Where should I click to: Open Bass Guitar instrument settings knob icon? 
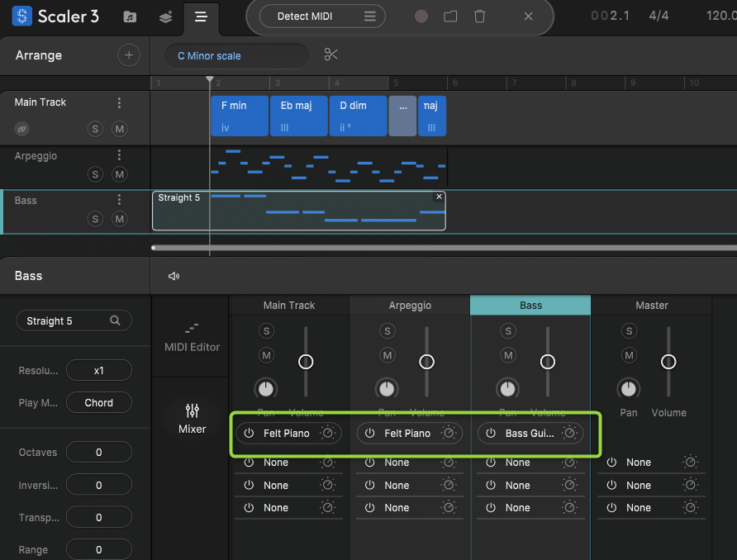(570, 433)
